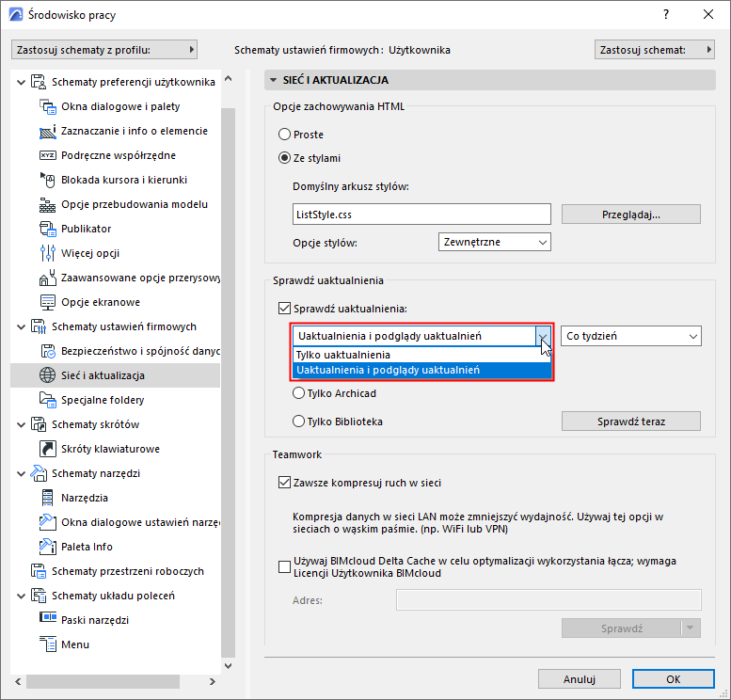Click the Specjalne foldery icon
The width and height of the screenshot is (731, 700).
pos(48,400)
